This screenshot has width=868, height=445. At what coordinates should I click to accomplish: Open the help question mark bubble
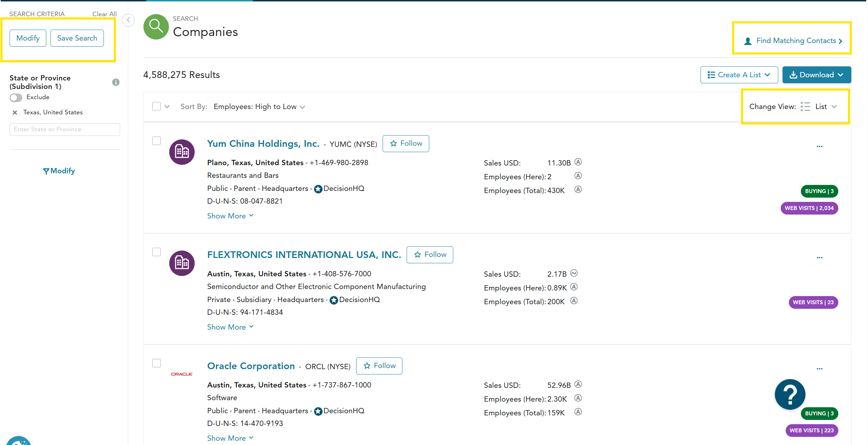coord(790,394)
